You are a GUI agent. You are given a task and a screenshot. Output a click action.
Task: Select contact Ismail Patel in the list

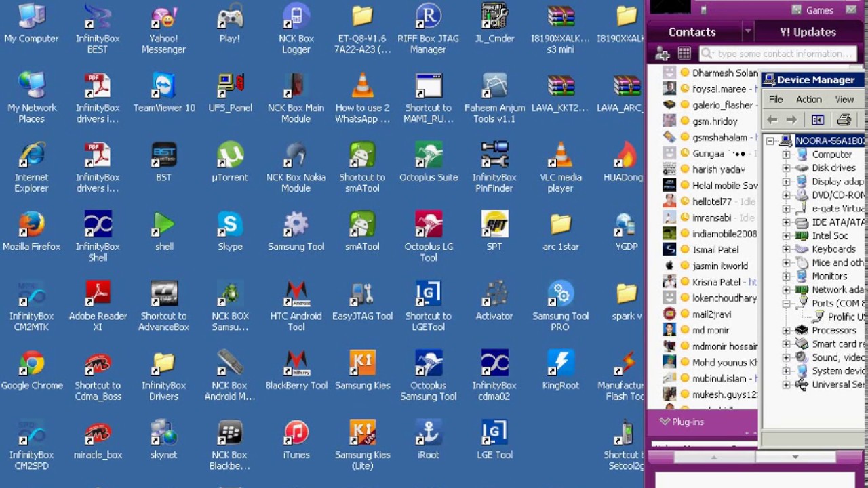coord(715,250)
